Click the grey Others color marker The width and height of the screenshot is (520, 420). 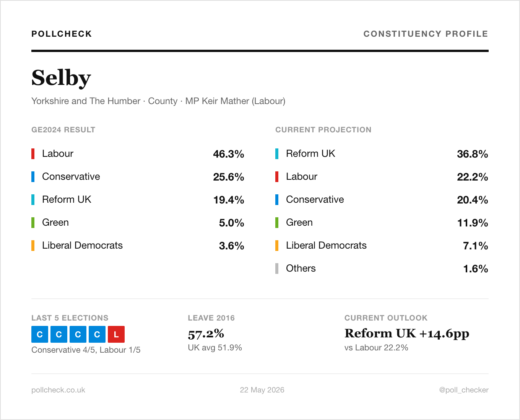(x=277, y=269)
